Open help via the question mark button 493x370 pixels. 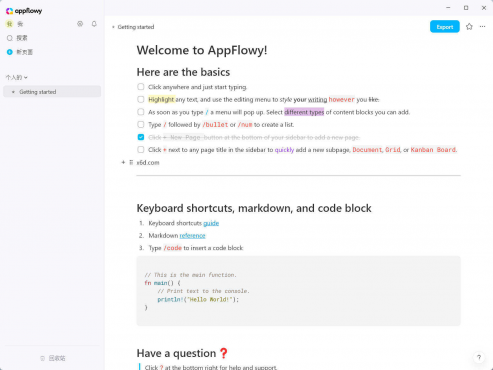479,358
